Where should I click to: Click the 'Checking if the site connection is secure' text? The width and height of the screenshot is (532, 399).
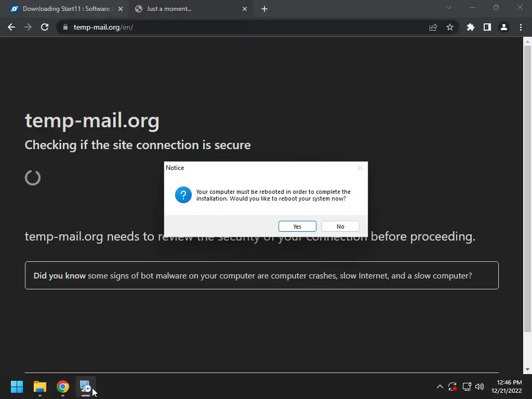click(138, 145)
